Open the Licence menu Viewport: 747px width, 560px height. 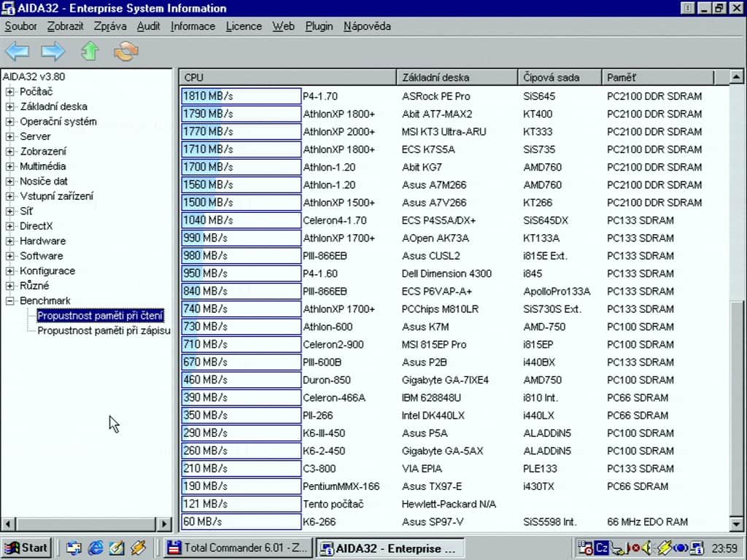click(x=244, y=27)
